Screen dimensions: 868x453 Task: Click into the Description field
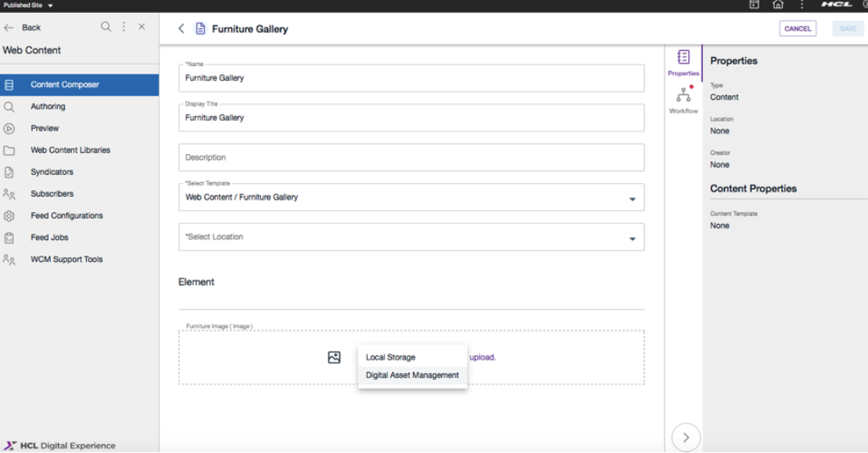pos(411,157)
